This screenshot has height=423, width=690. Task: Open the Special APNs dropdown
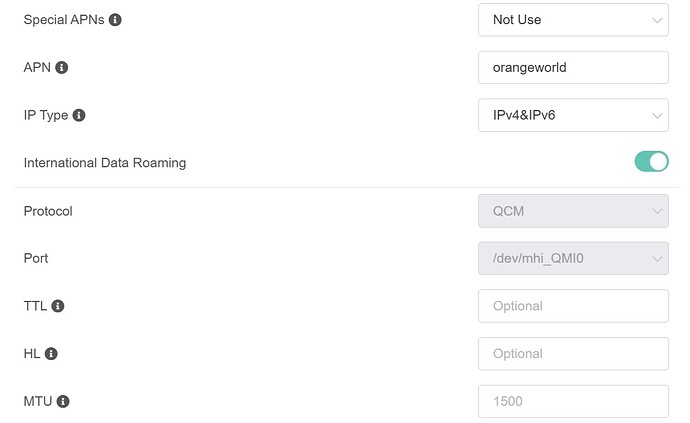pos(572,20)
